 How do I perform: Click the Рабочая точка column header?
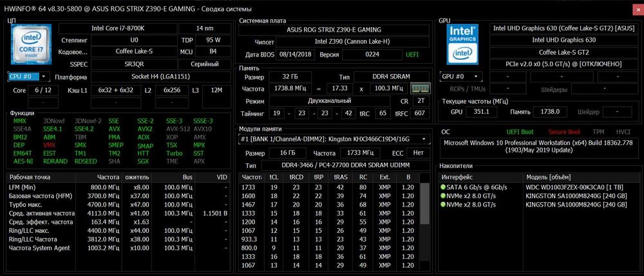[x=41, y=178]
